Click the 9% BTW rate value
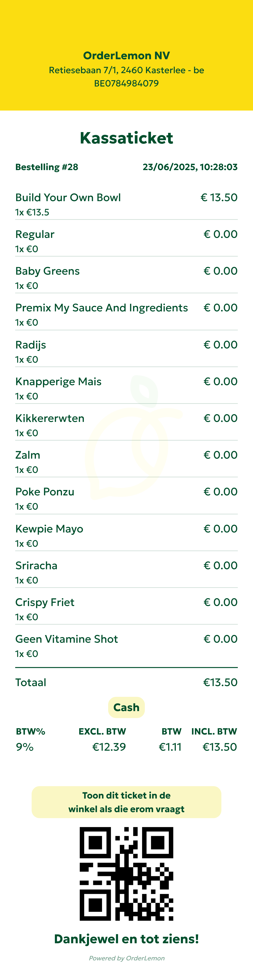 pos(25,747)
